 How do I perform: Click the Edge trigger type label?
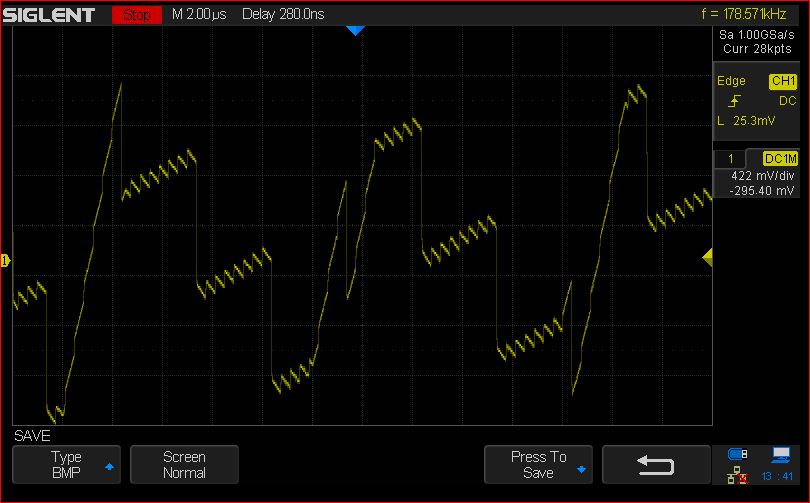coord(731,81)
